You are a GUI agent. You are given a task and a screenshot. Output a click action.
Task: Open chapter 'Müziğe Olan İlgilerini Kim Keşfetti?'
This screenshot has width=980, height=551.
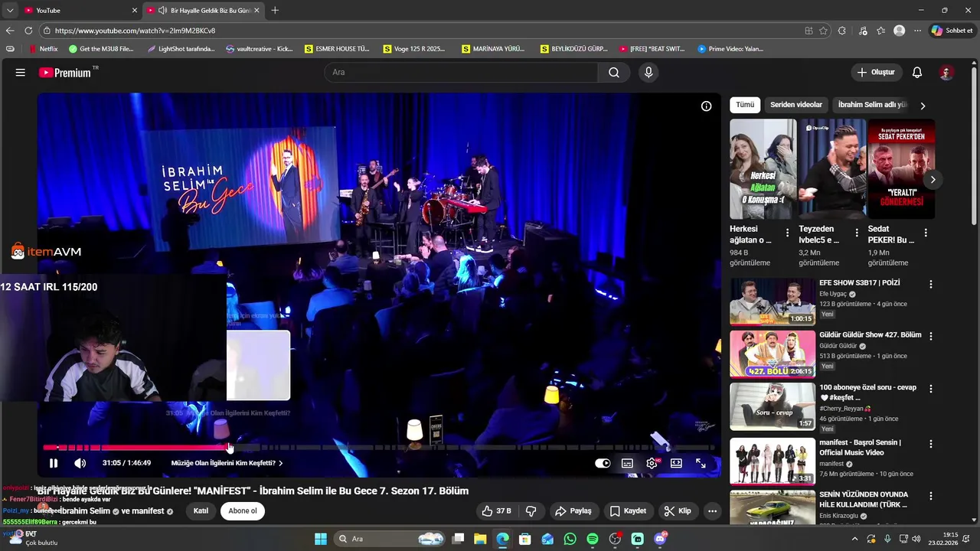(x=227, y=463)
